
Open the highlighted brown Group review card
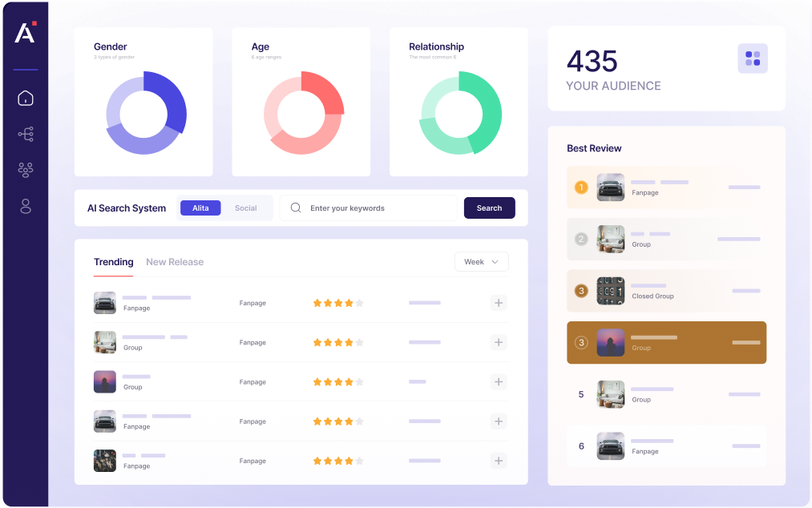click(x=666, y=343)
